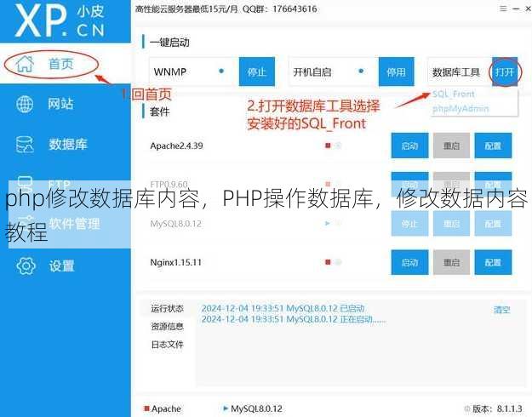Clear the log with 清空
Screen dimensions: 532x417
coord(502,310)
